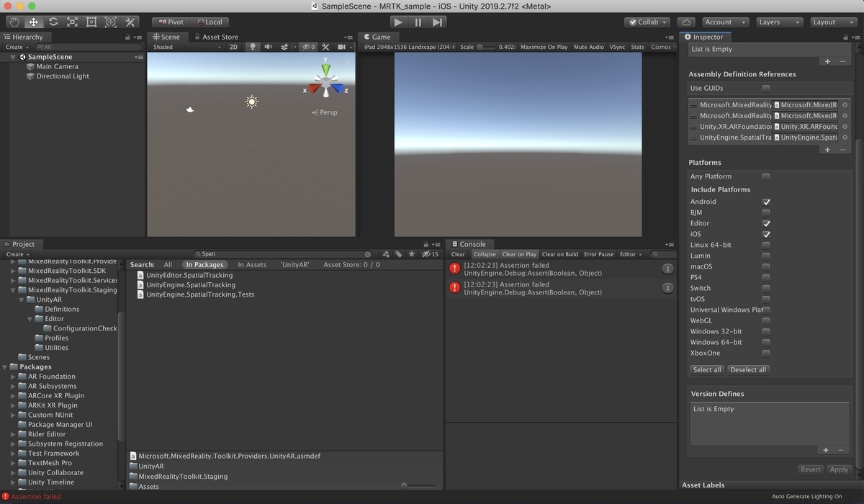
Task: Save search star icon in Project
Action: tap(412, 254)
